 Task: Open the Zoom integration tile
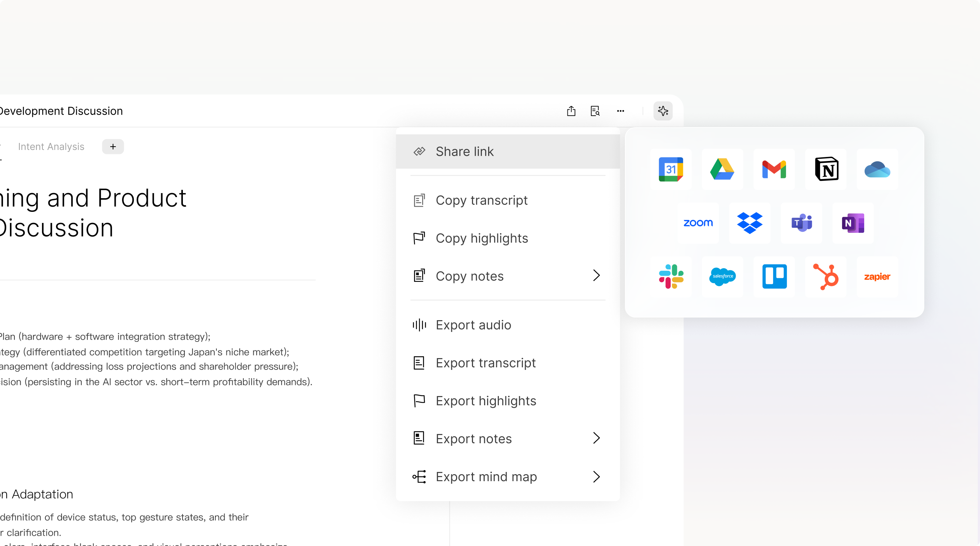point(698,223)
